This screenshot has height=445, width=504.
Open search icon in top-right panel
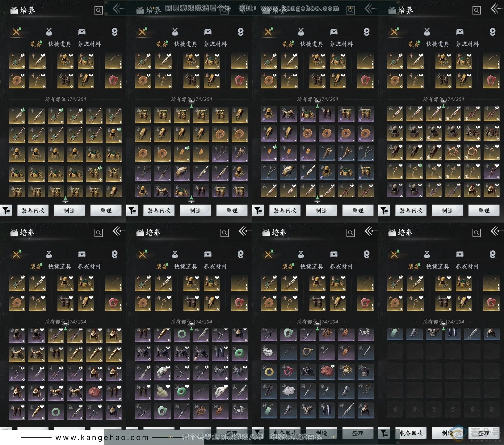(x=477, y=11)
